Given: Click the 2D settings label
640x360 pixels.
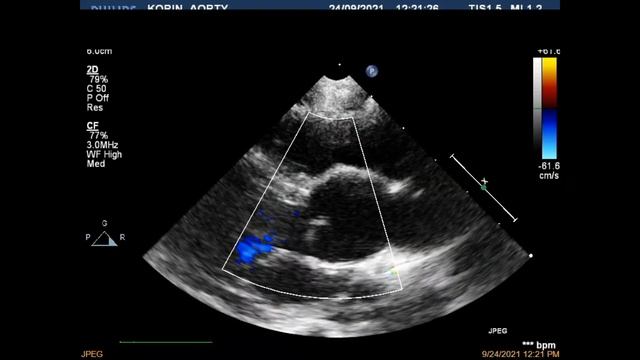Looking at the screenshot, I should 93,70.
